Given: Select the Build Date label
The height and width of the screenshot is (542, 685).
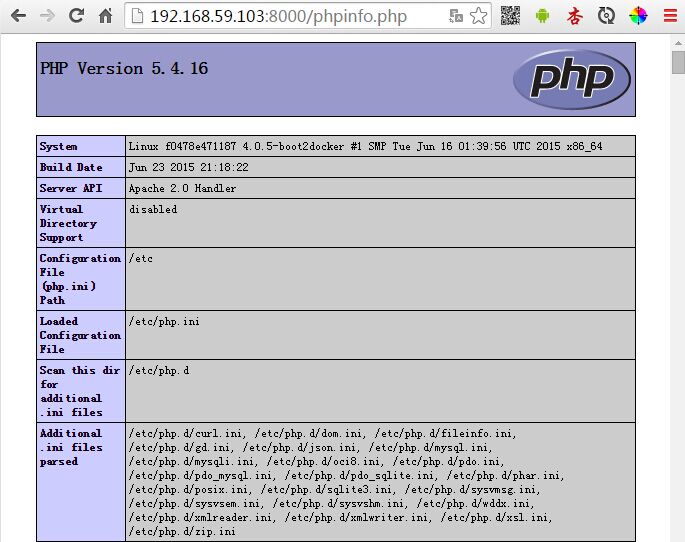Looking at the screenshot, I should coord(71,167).
